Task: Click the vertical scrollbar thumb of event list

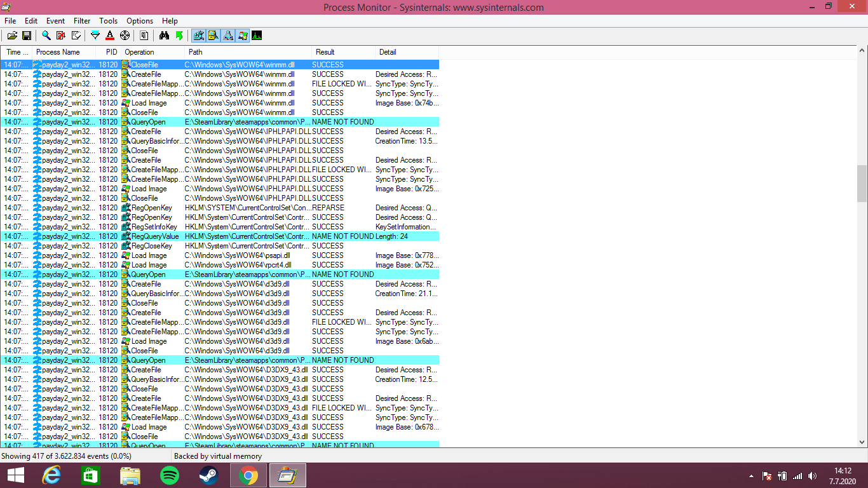Action: 862,183
